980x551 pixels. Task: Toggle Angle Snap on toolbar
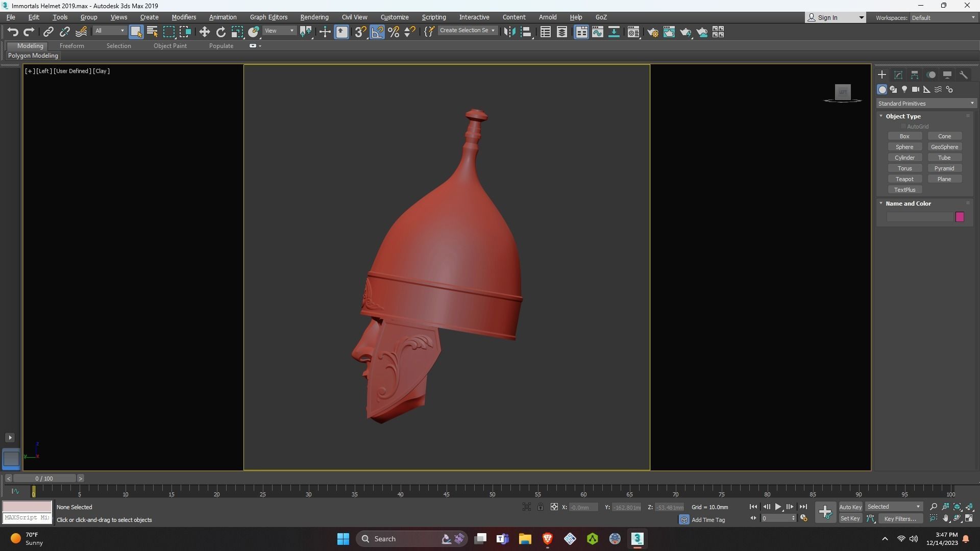pyautogui.click(x=377, y=32)
